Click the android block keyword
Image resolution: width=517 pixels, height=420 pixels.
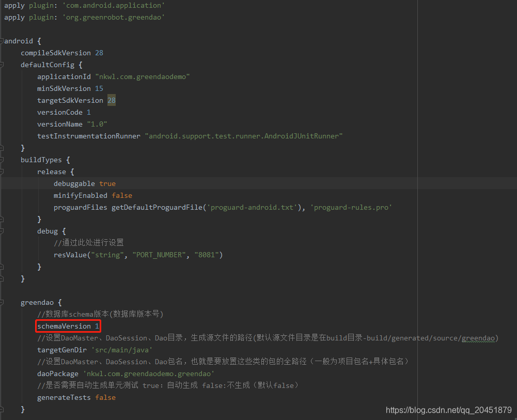pyautogui.click(x=19, y=41)
